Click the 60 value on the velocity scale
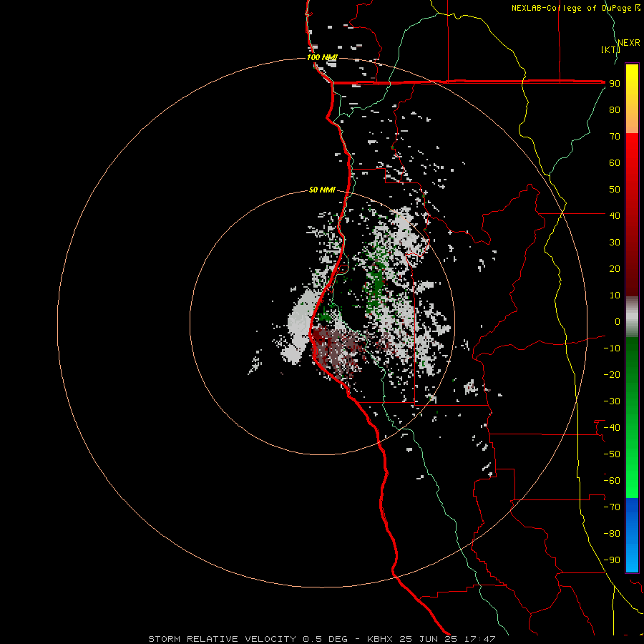This screenshot has width=644, height=644. (x=615, y=162)
